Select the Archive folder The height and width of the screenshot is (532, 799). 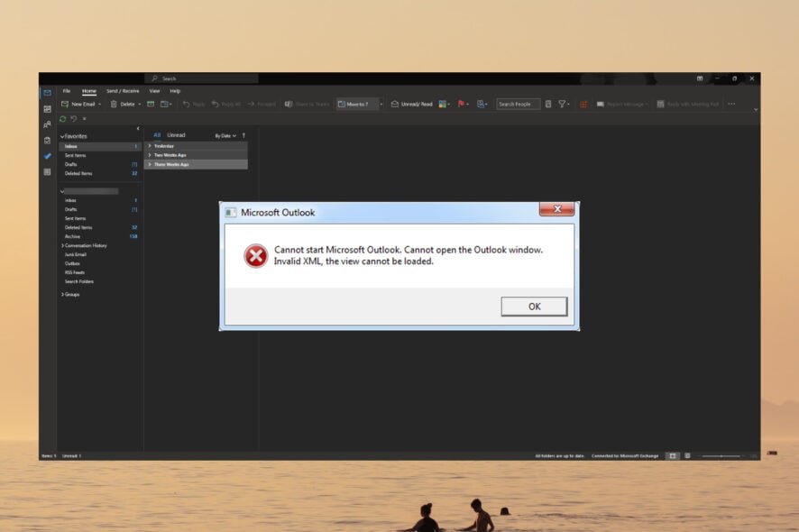[100, 236]
